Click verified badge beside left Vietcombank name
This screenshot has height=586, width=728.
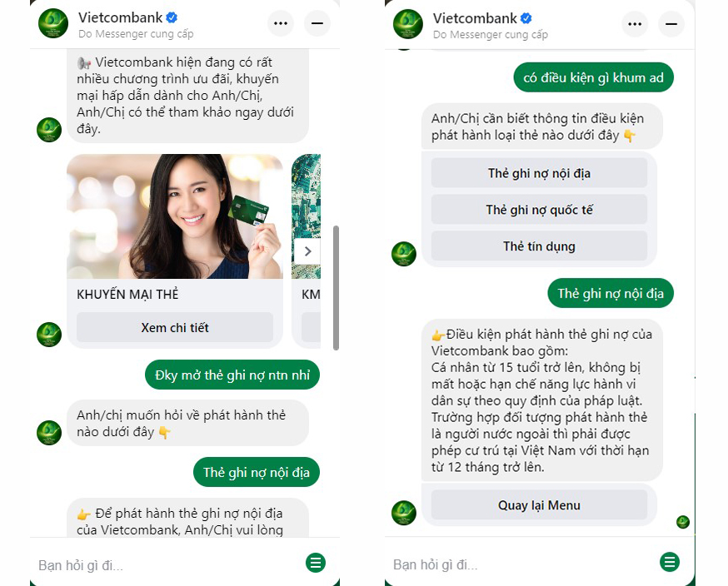pyautogui.click(x=172, y=17)
